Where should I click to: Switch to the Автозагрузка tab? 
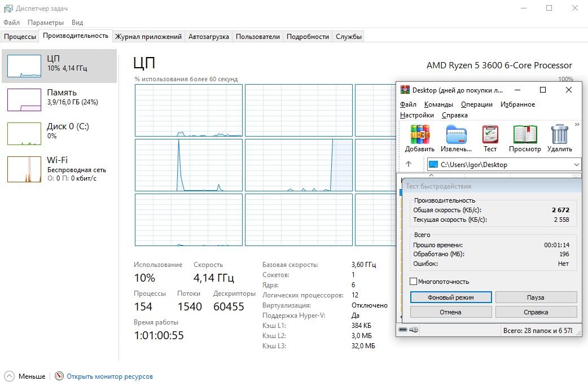tap(208, 36)
